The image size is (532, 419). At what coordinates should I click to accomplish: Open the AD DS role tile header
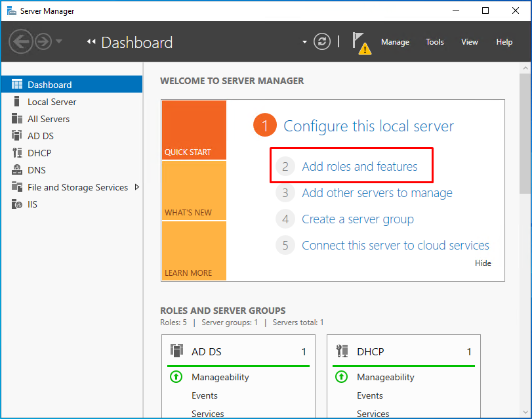tap(238, 351)
